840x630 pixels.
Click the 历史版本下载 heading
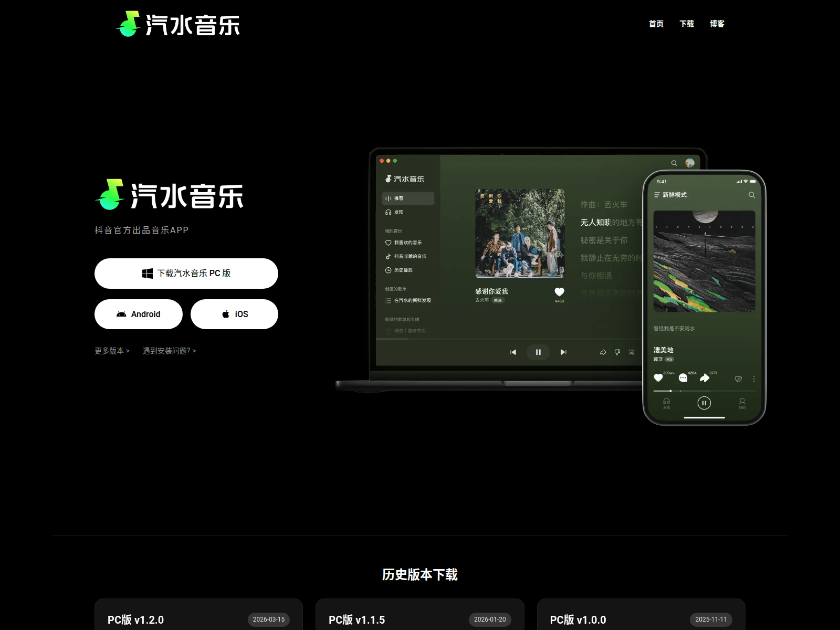pos(420,574)
